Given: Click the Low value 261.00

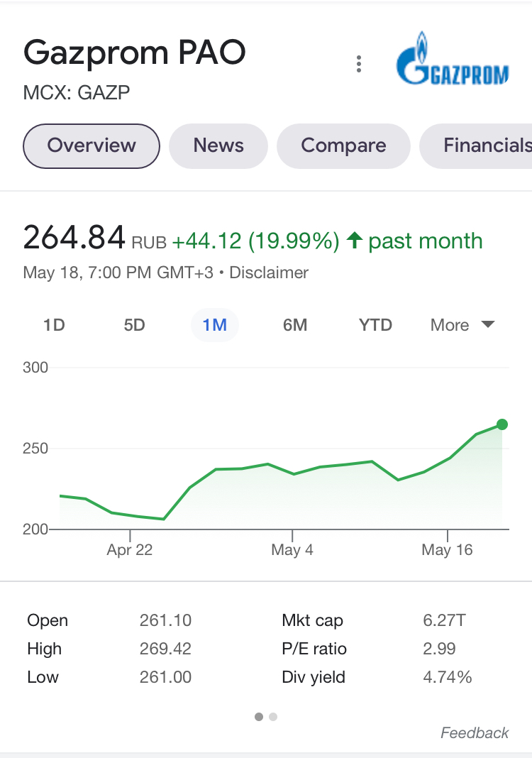Looking at the screenshot, I should pos(166,677).
